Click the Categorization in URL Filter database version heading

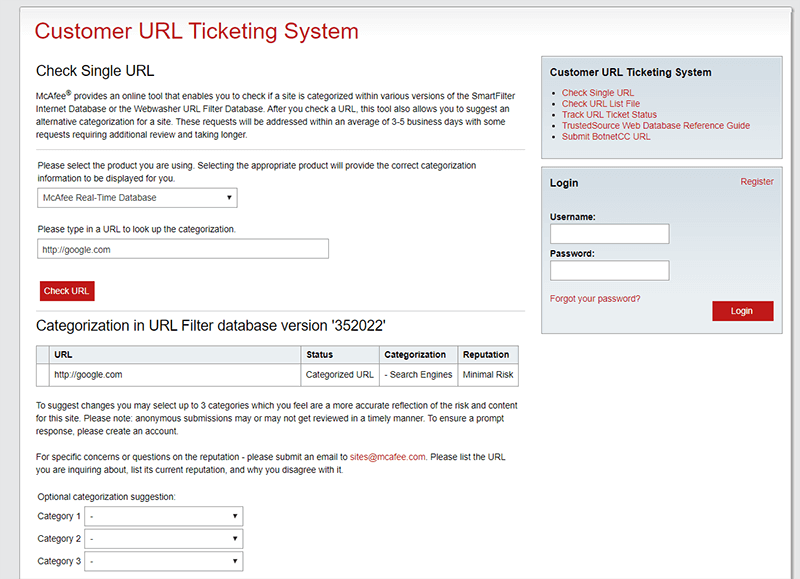point(211,325)
